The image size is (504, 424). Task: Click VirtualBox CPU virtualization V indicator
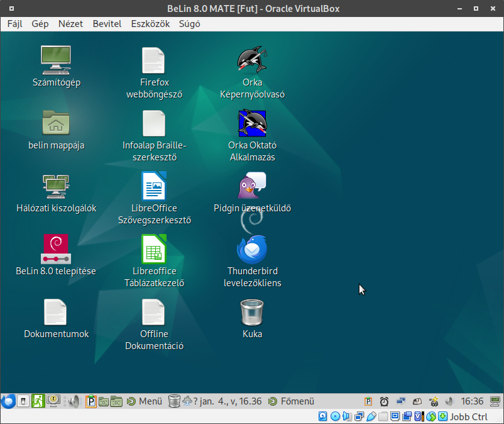(x=419, y=416)
